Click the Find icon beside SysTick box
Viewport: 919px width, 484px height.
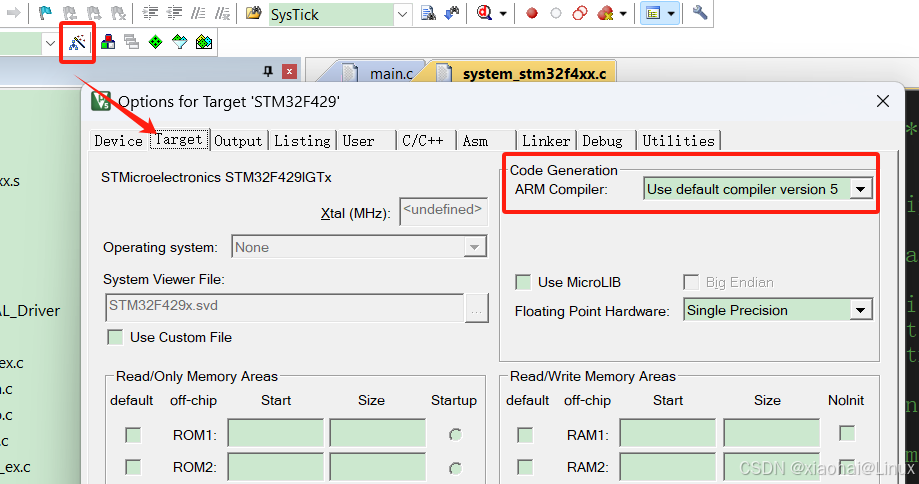[428, 13]
